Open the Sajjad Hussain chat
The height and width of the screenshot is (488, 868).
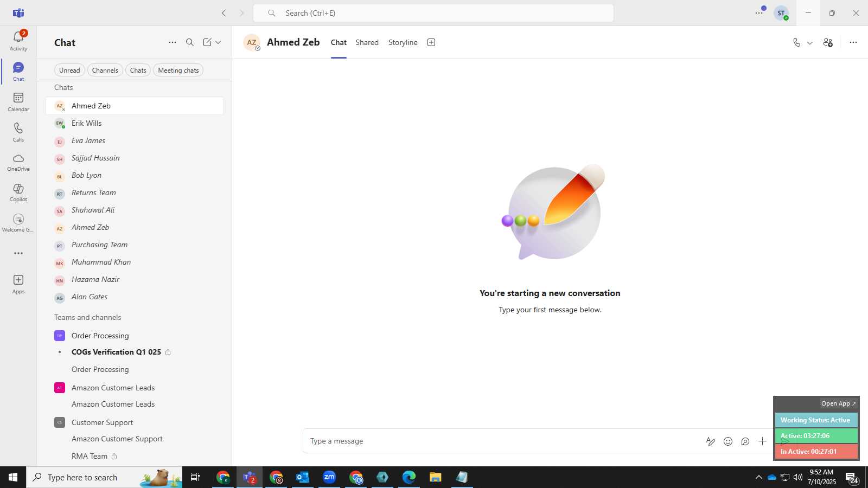[x=135, y=158]
